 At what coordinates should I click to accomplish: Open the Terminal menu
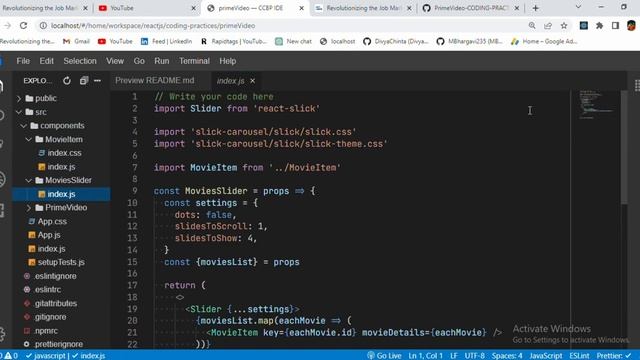coord(194,61)
